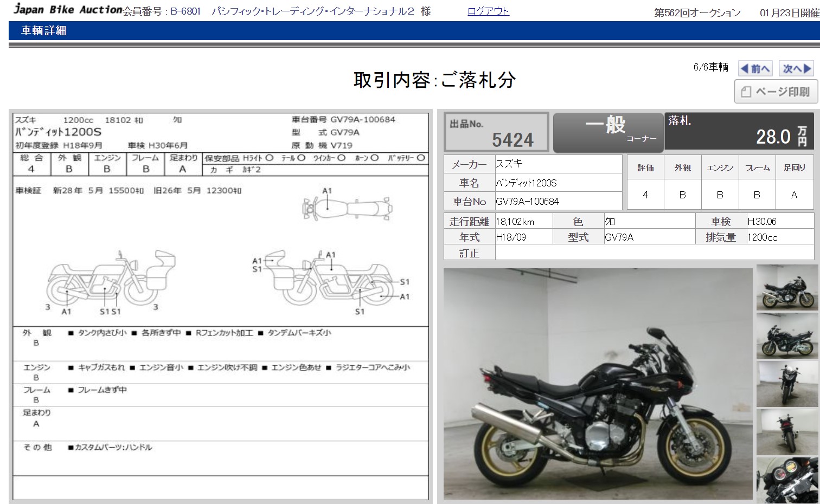
Task: Select the front view bike thumbnail
Action: pyautogui.click(x=787, y=384)
